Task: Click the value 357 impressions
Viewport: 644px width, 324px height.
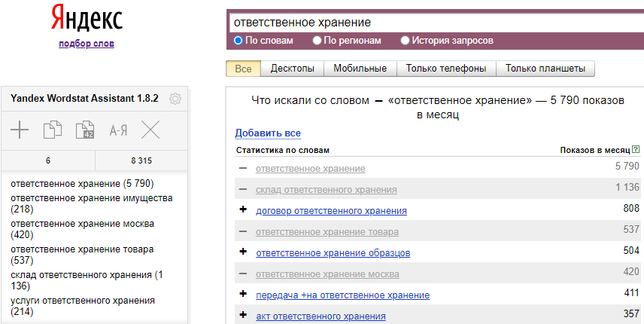Action: click(x=631, y=313)
